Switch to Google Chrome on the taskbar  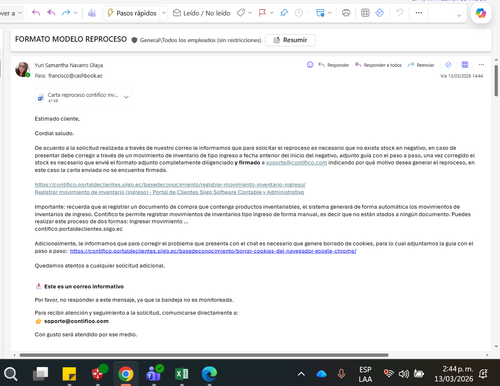point(126,374)
